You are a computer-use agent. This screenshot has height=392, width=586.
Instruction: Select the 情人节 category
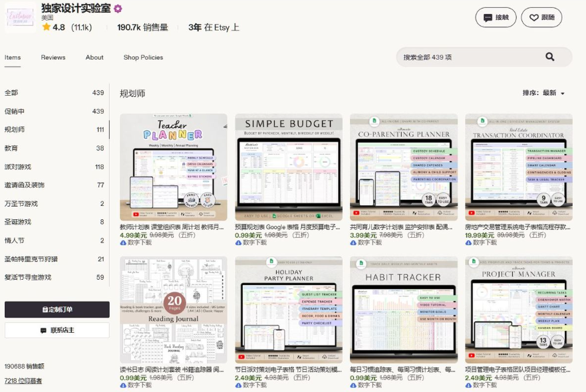pos(55,241)
